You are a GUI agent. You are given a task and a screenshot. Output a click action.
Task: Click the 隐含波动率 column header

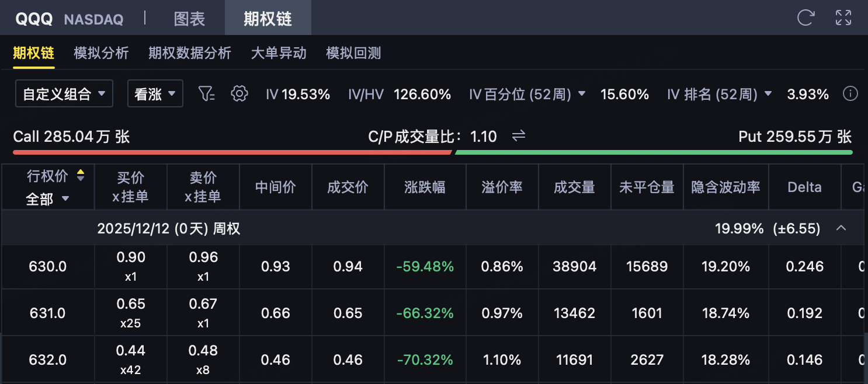[725, 187]
